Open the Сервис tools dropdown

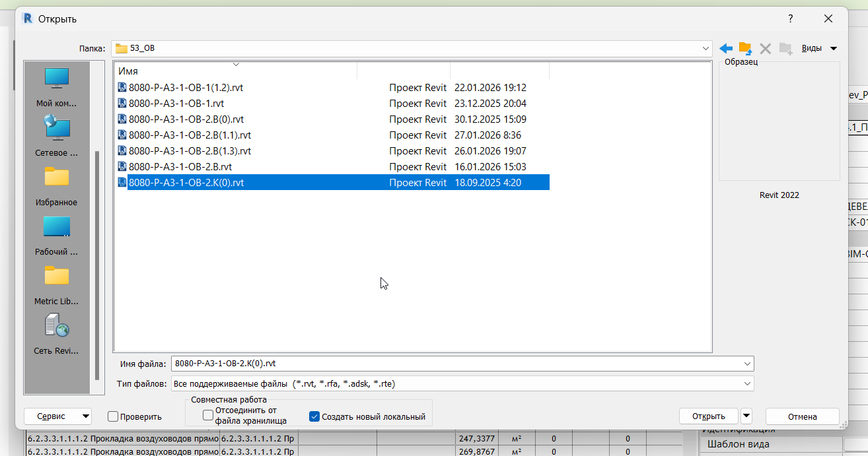57,416
